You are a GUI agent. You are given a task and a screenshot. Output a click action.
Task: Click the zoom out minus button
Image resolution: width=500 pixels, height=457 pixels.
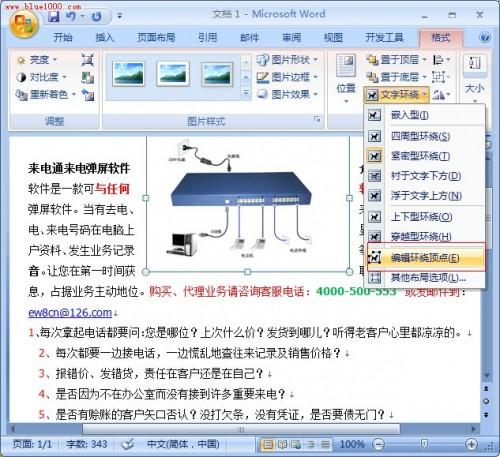378,444
